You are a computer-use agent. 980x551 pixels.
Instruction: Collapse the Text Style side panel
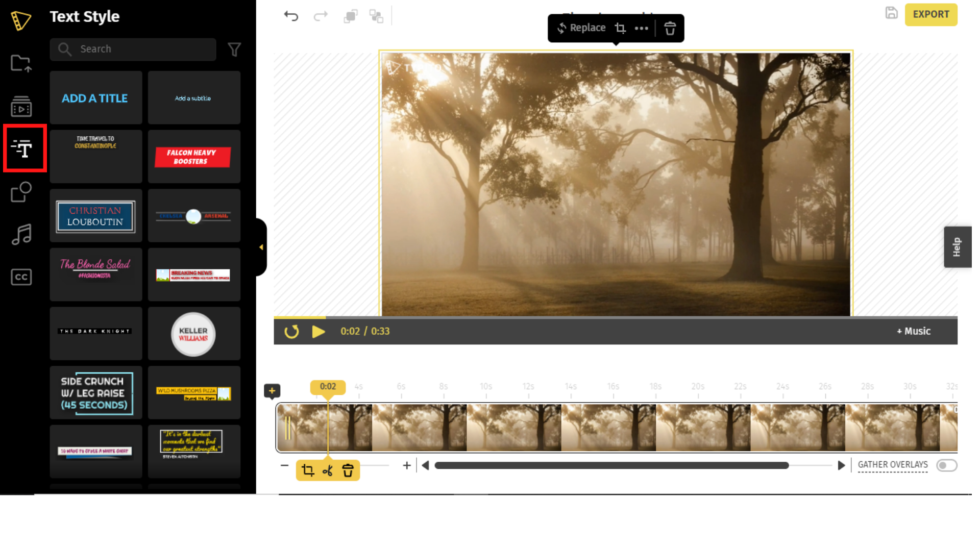point(261,247)
